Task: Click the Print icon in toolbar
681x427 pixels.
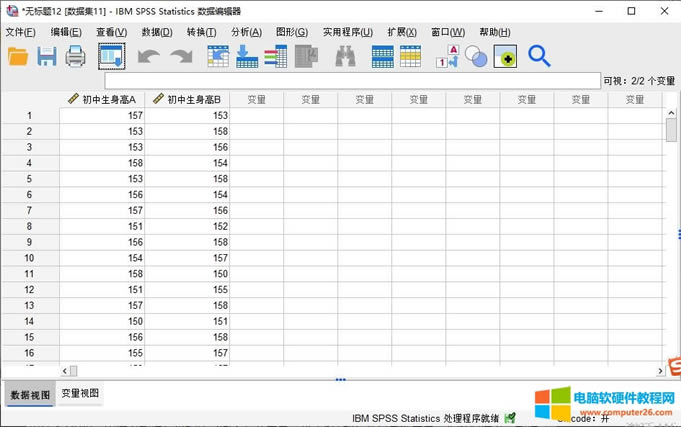Action: [76, 56]
